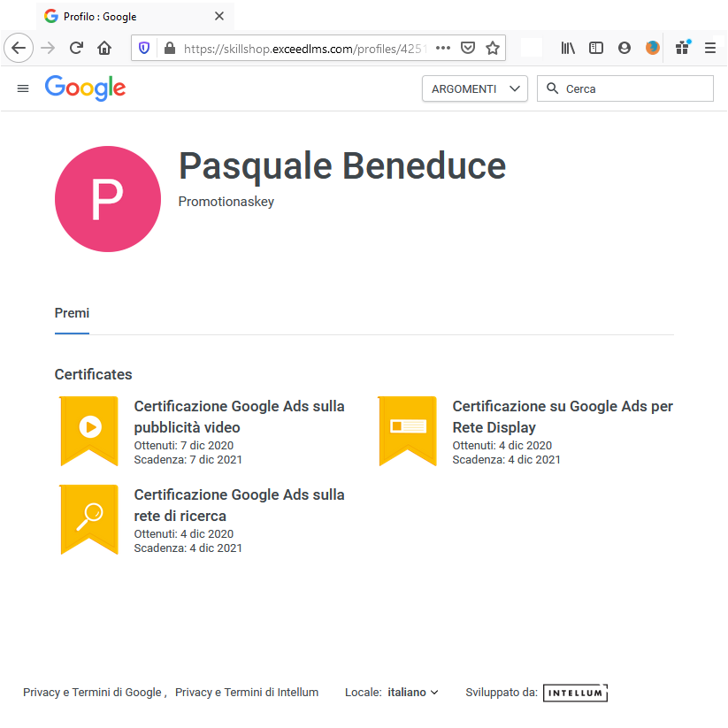This screenshot has height=728, width=728.
Task: Click the Sviluppato da: footer label
Action: pyautogui.click(x=502, y=693)
